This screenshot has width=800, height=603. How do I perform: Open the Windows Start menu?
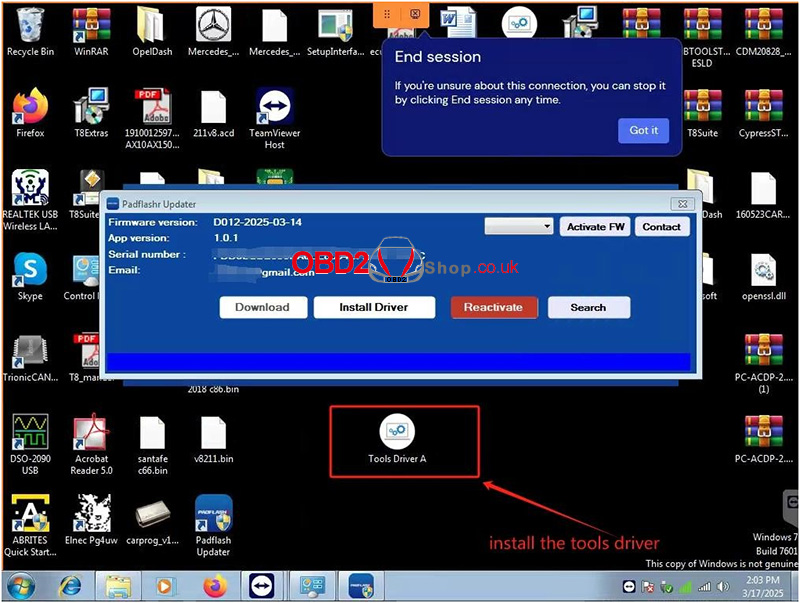point(21,585)
